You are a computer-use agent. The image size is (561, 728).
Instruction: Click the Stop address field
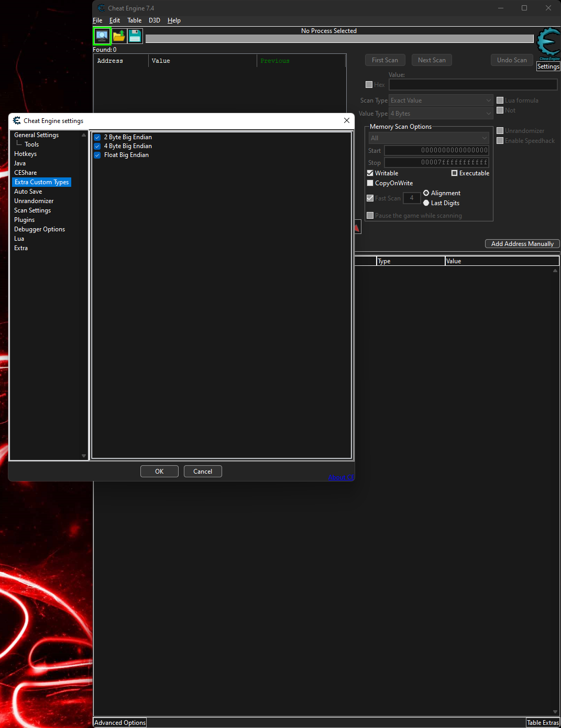tap(437, 162)
